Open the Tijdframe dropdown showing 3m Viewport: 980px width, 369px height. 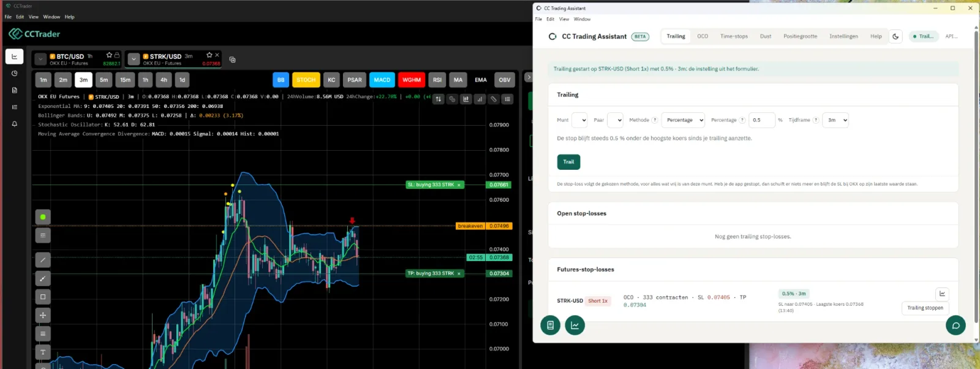point(835,120)
